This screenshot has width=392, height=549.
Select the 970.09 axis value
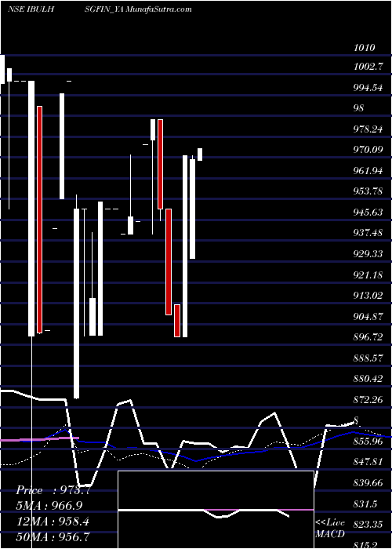368,150
